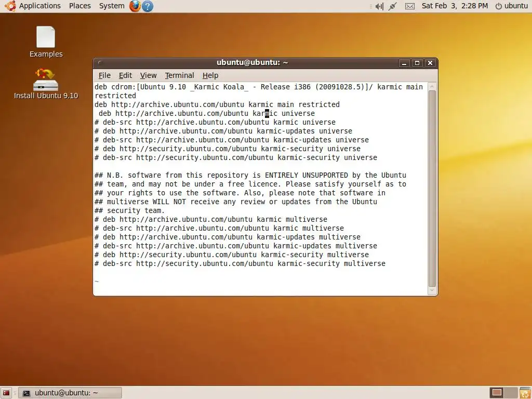Click the word 'restricted' on the wrapped second line
Screen dimensions: 532x399
115,96
